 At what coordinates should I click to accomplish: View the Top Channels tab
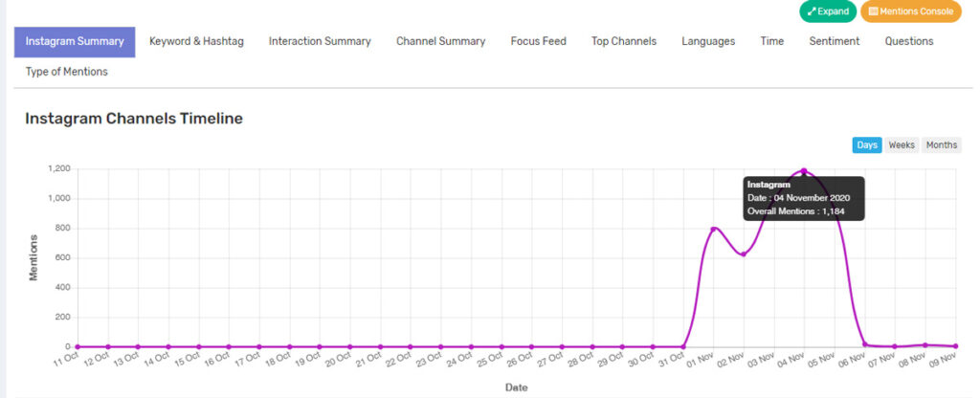click(624, 41)
